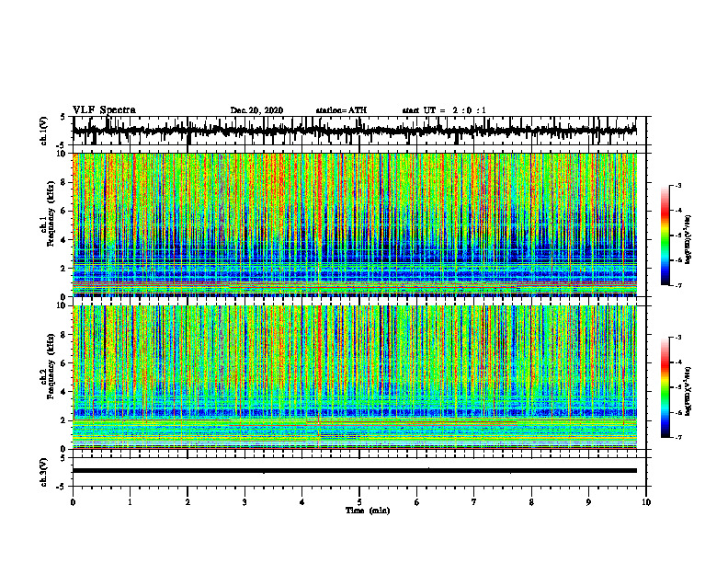Screen dimensions: 728x563
Task: Select the date text "Dec. 20, 2020"
Action: (x=256, y=110)
